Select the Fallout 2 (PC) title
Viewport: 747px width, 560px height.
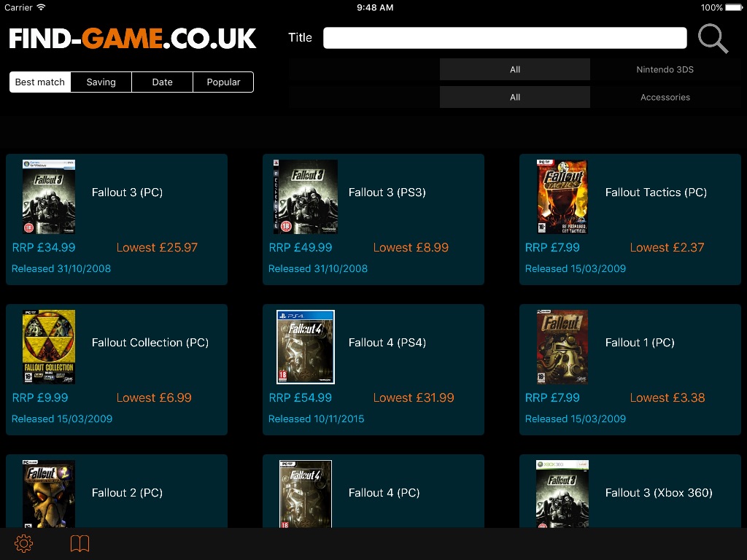[x=127, y=493]
